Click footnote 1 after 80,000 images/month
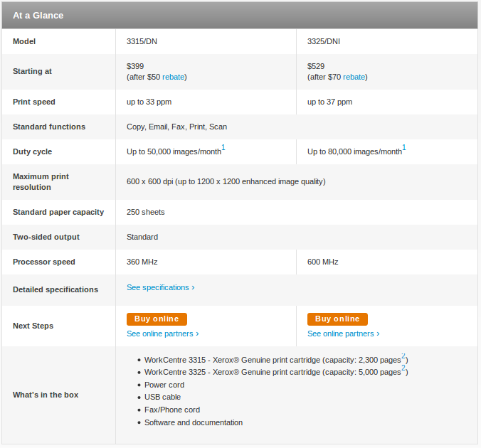 pyautogui.click(x=404, y=147)
